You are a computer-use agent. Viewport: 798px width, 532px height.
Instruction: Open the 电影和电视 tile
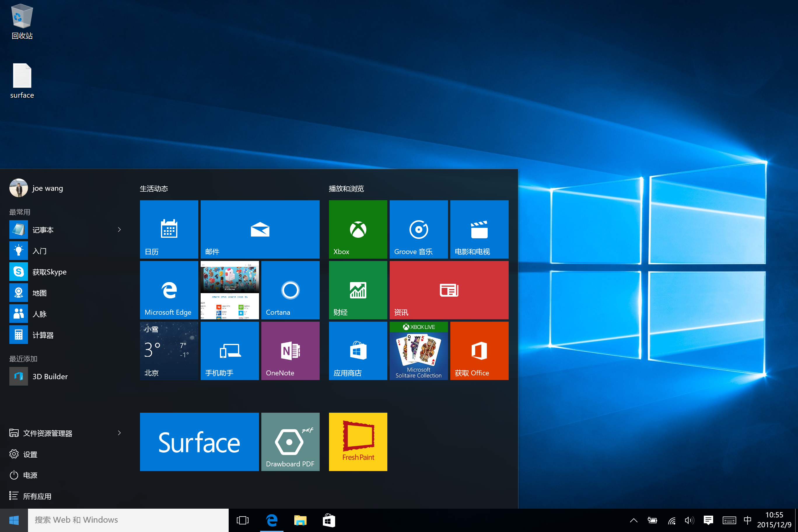tap(479, 229)
